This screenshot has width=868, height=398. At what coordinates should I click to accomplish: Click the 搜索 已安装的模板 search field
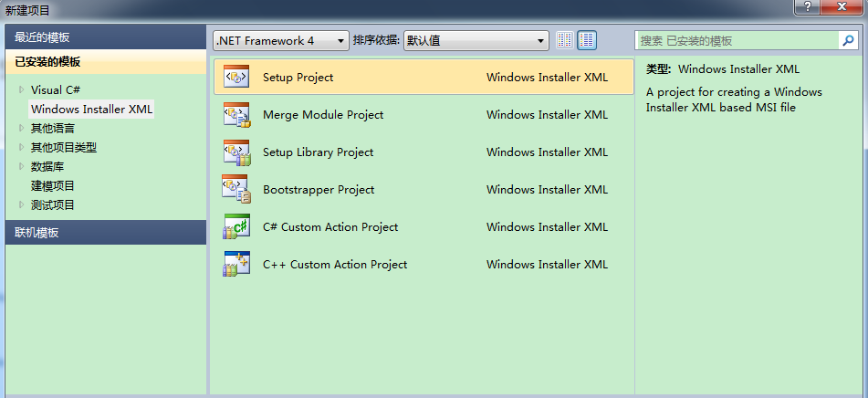point(737,40)
